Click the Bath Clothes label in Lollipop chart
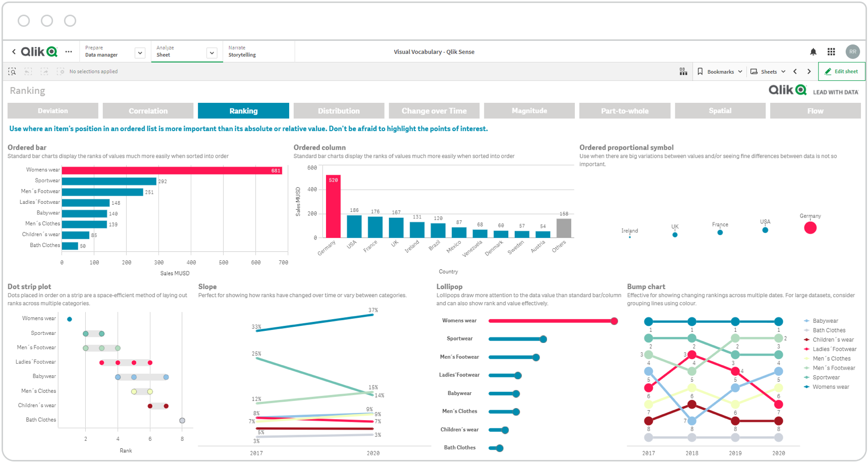The image size is (868, 463). pos(460,448)
